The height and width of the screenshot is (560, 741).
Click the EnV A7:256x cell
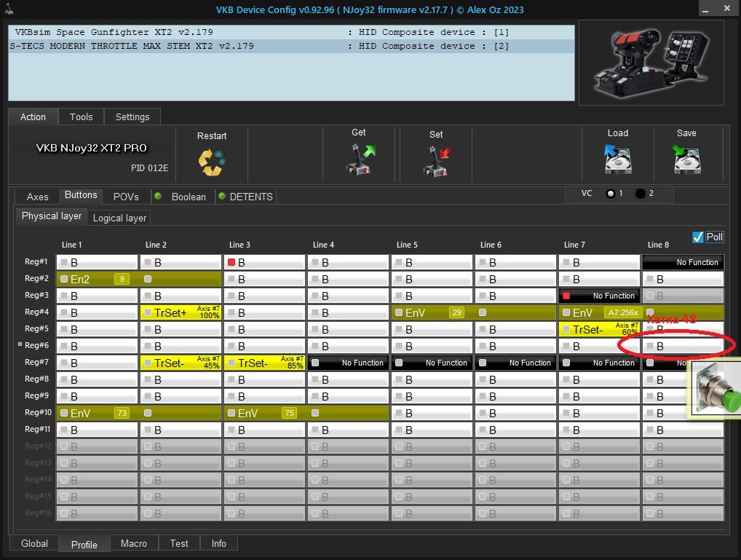pos(641,312)
